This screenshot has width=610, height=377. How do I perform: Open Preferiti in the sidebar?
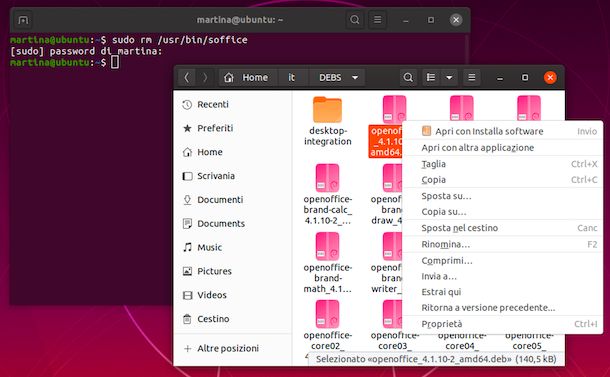point(232,128)
